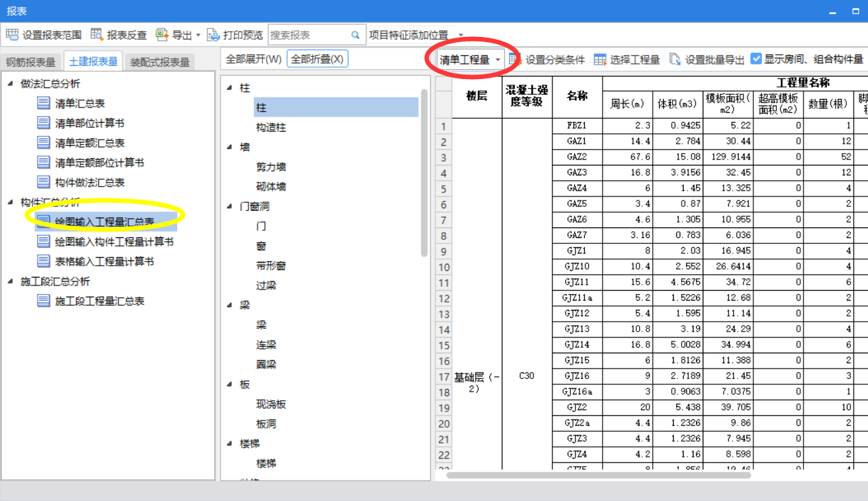868x501 pixels.
Task: Click the 设置批量导出 icon
Action: point(675,59)
